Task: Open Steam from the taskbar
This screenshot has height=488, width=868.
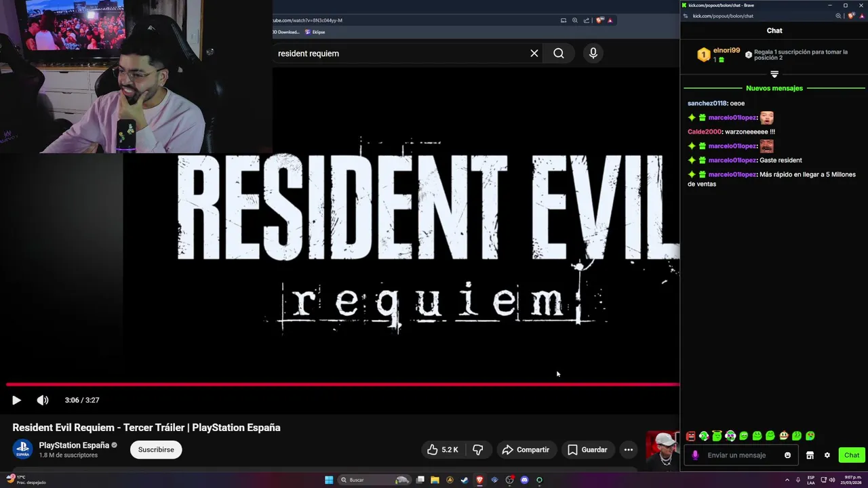Action: pos(465,480)
